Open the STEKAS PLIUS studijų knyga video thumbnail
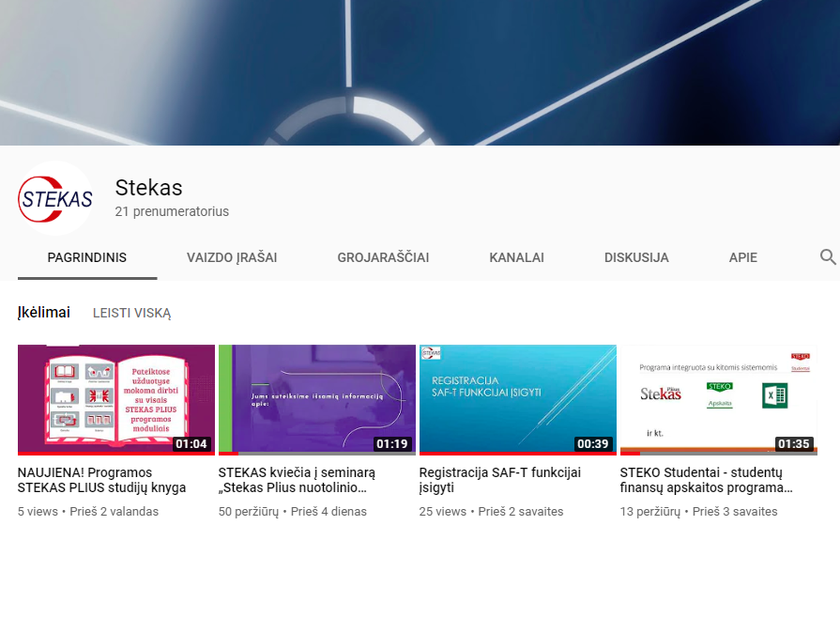The width and height of the screenshot is (840, 633). click(x=116, y=400)
